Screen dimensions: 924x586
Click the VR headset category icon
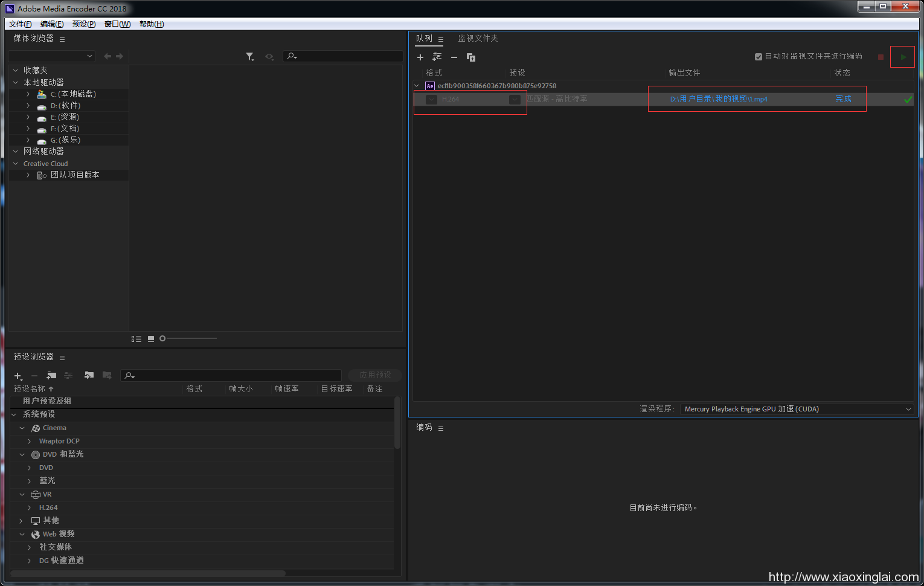[x=36, y=495]
